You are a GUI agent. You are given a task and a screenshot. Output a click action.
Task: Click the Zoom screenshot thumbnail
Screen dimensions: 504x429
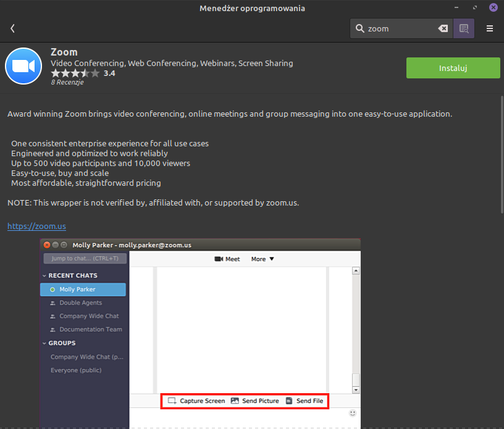tap(200, 333)
